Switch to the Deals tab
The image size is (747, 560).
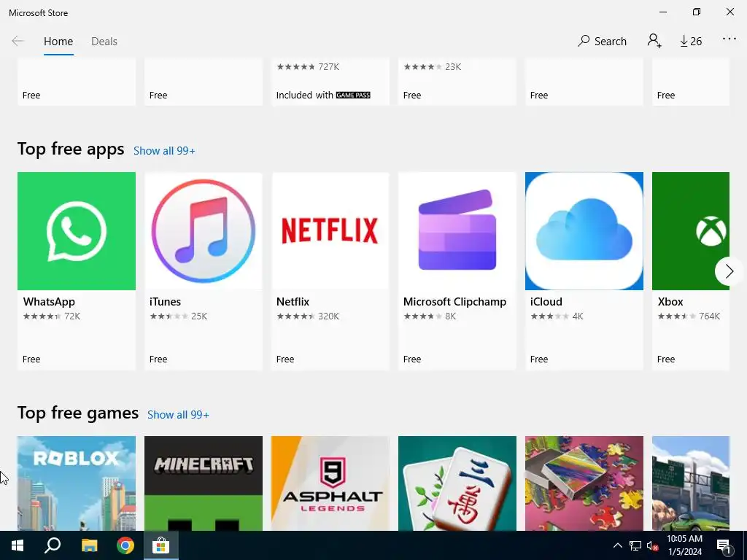[104, 42]
